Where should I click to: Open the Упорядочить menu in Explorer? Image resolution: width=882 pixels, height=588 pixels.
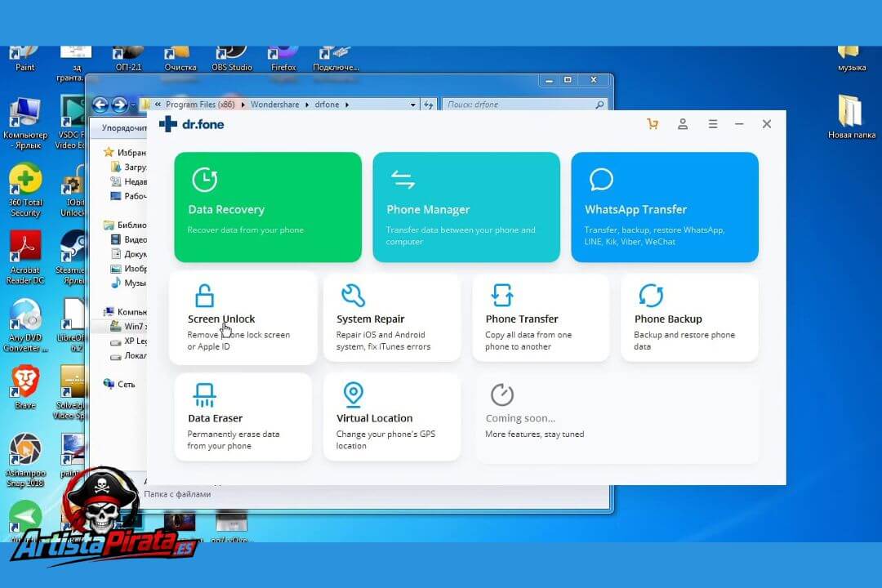pos(124,128)
